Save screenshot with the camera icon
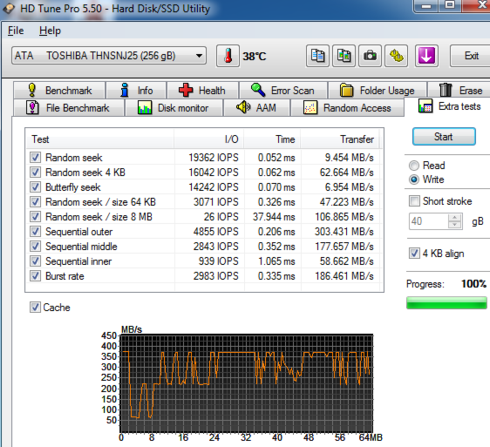490x447 pixels. point(370,56)
